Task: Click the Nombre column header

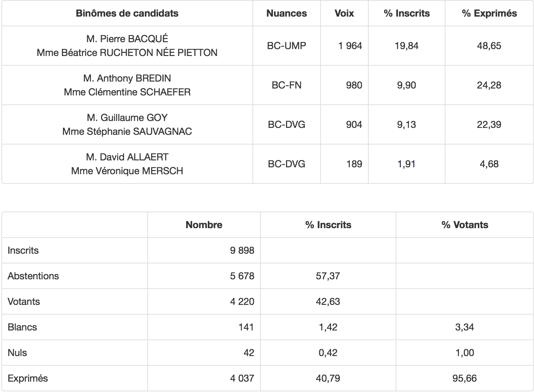Action: click(204, 225)
